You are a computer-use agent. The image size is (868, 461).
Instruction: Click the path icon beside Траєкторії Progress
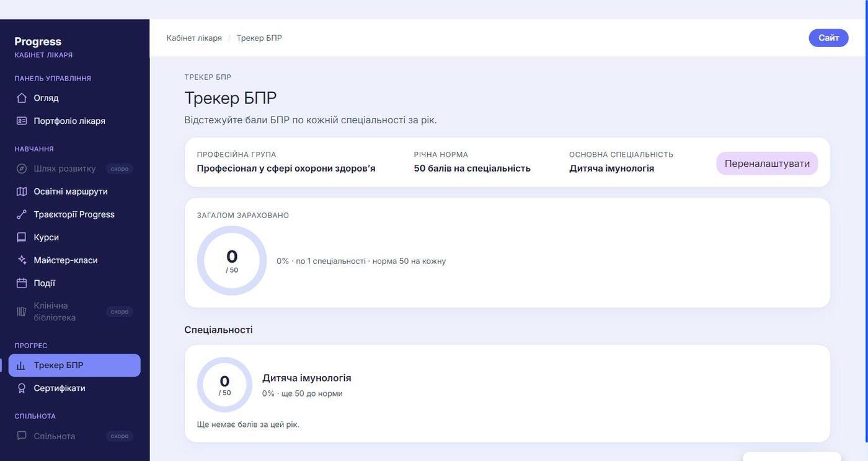coord(22,214)
